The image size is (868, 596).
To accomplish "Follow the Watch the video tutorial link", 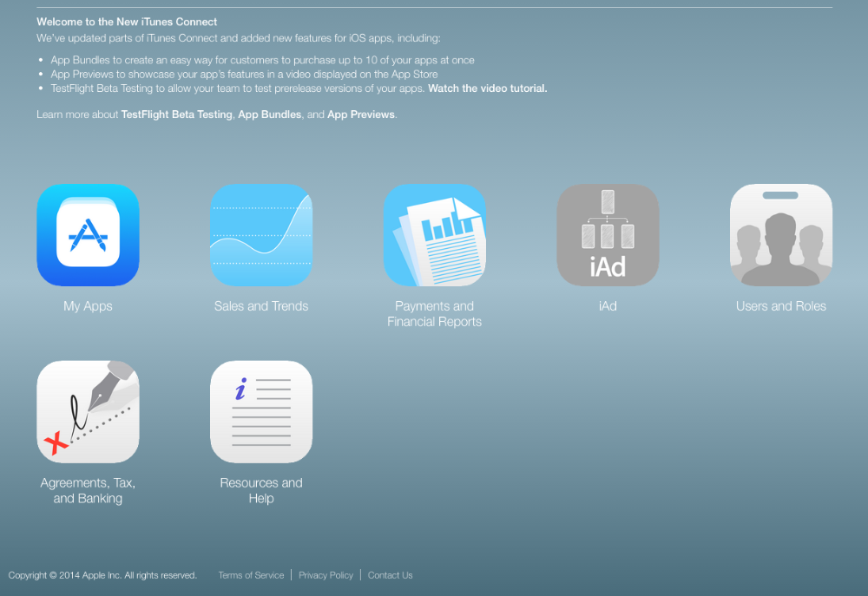I will 488,88.
